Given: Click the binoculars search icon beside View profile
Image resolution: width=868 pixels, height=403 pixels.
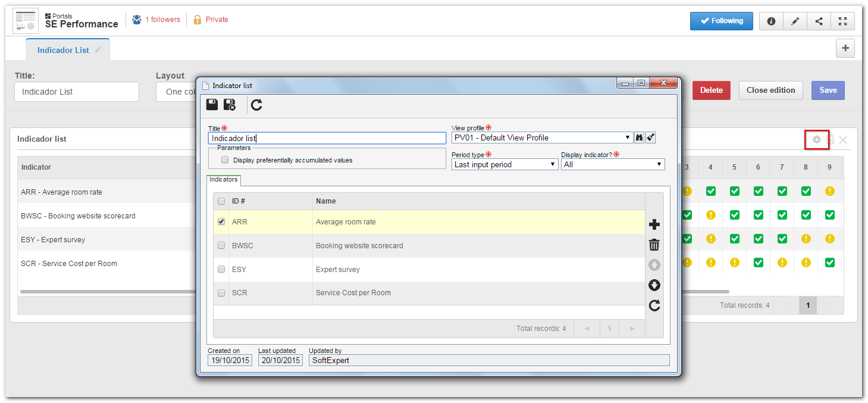Looking at the screenshot, I should 640,138.
